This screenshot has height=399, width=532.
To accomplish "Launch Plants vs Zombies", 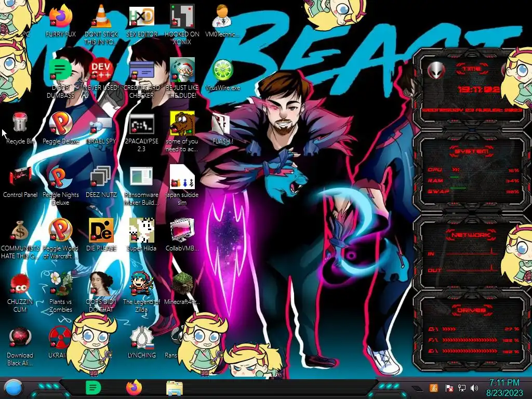I will tap(60, 284).
